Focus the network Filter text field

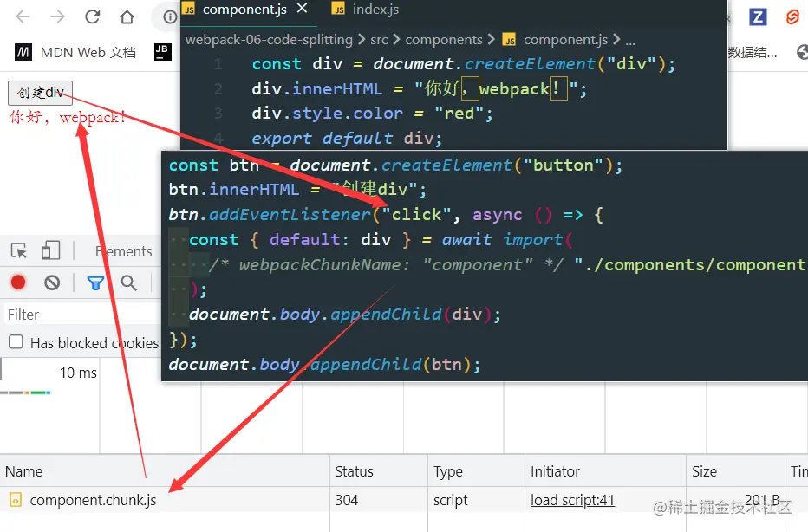81,315
